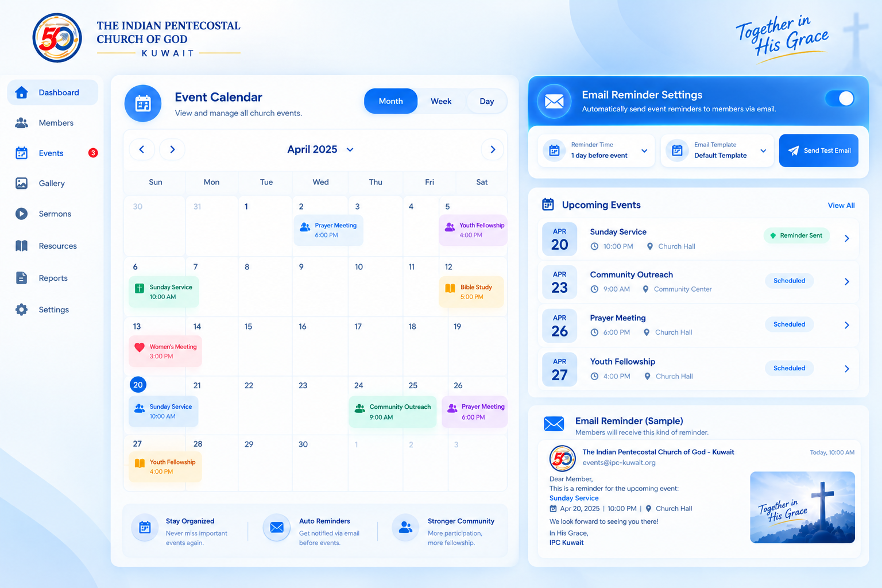This screenshot has width=882, height=588.
Task: Go to previous month with left chevron
Action: tap(142, 149)
